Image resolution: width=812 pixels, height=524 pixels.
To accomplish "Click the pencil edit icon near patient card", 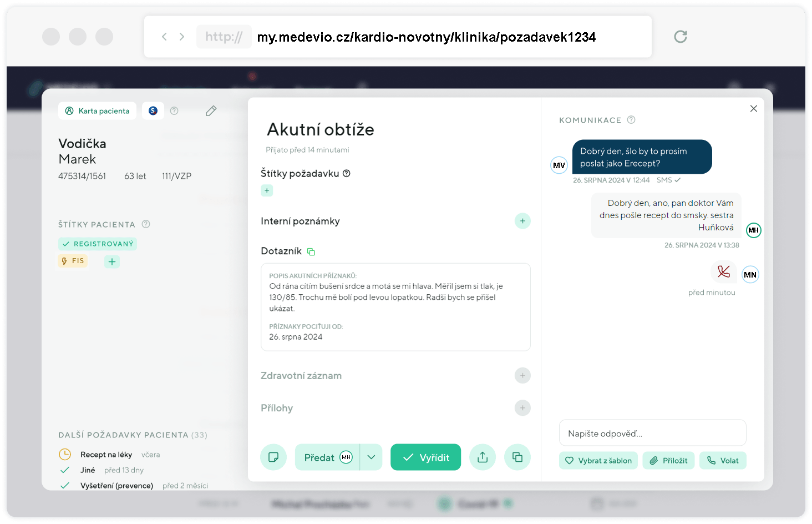I will [211, 111].
